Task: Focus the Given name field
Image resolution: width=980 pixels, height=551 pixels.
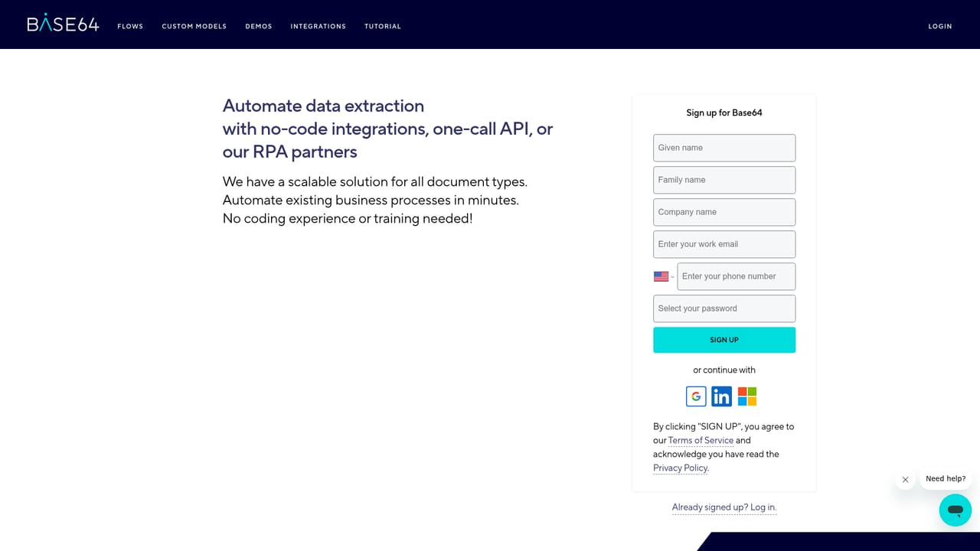Action: [x=724, y=148]
